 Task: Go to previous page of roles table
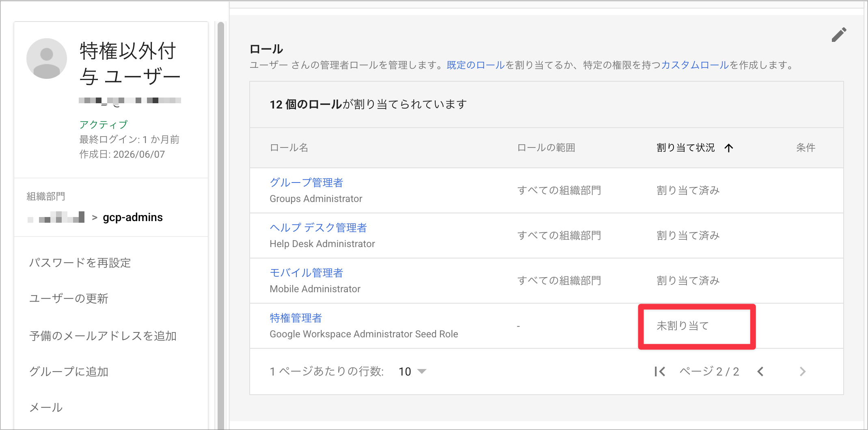760,371
